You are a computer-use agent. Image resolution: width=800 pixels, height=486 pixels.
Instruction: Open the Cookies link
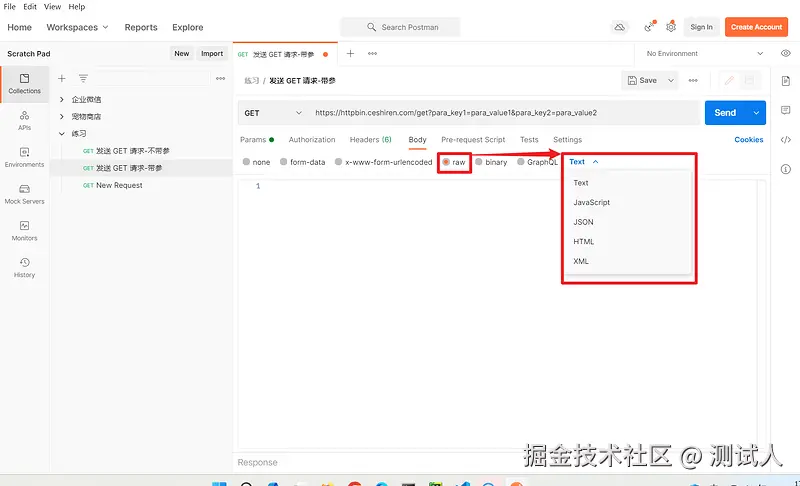(x=749, y=139)
